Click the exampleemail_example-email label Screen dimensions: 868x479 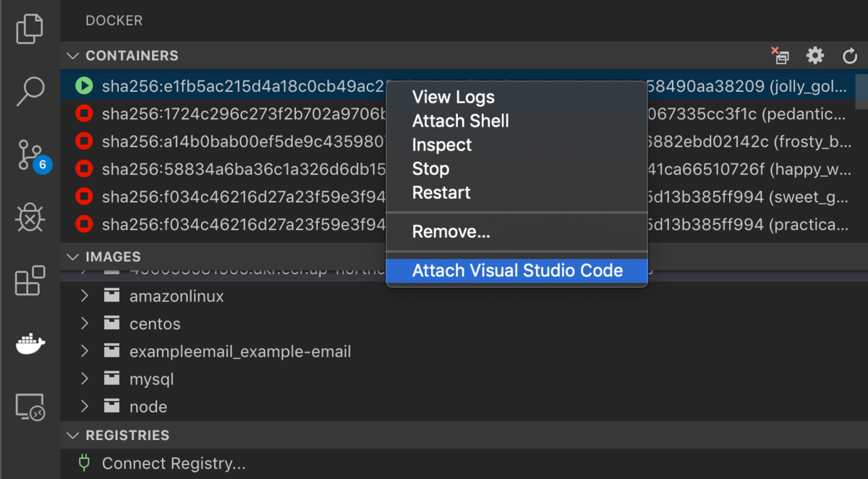[240, 352]
